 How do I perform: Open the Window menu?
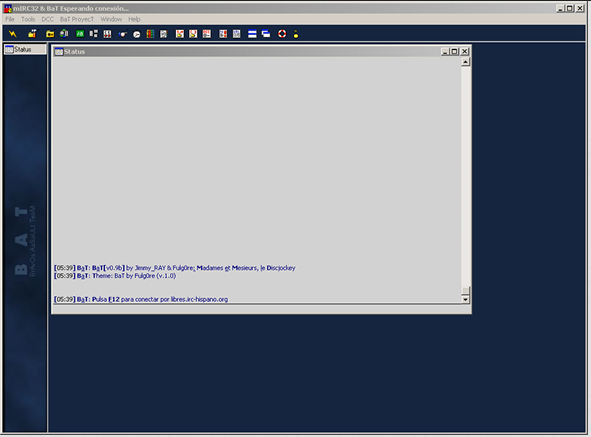(x=111, y=19)
